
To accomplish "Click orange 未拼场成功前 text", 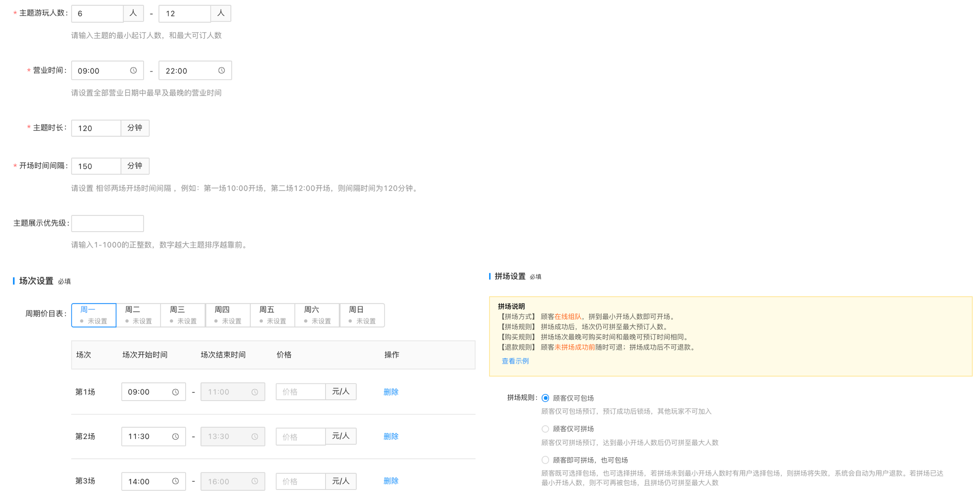I will click(574, 347).
